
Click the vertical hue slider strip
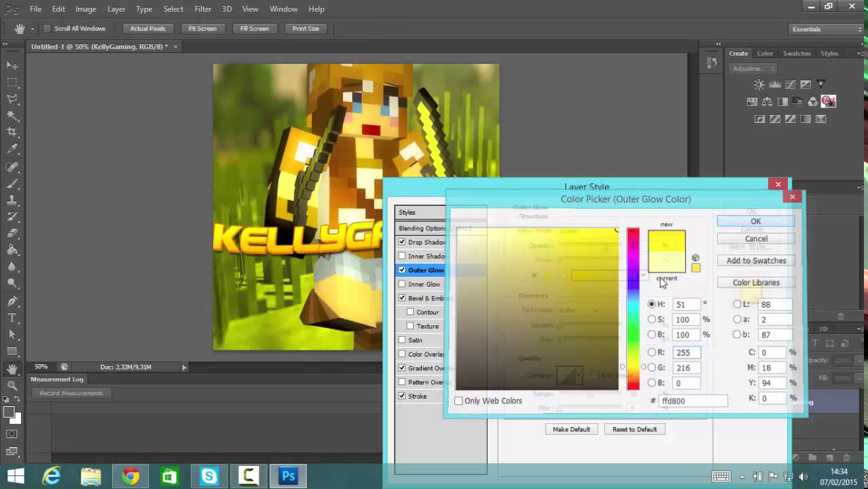point(633,309)
